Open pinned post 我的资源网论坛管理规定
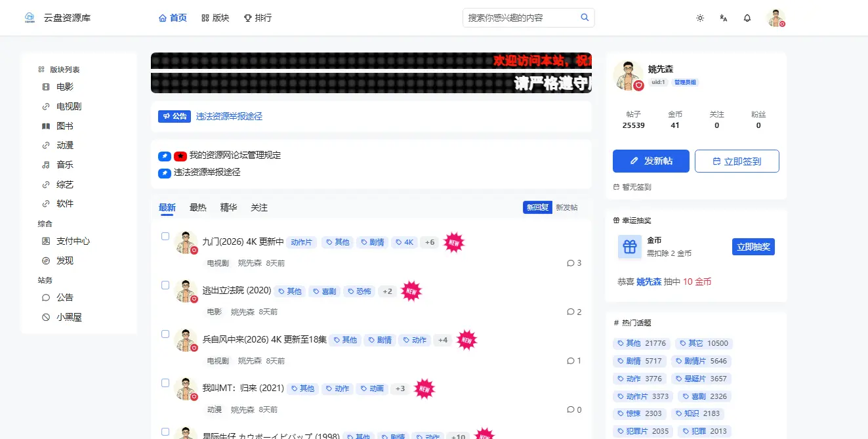This screenshot has width=868, height=439. (x=235, y=156)
